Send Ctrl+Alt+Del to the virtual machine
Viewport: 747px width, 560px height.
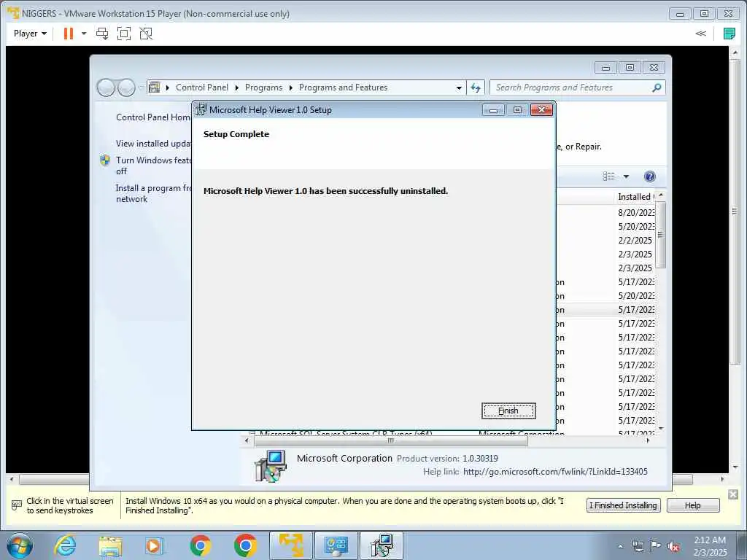pyautogui.click(x=102, y=34)
